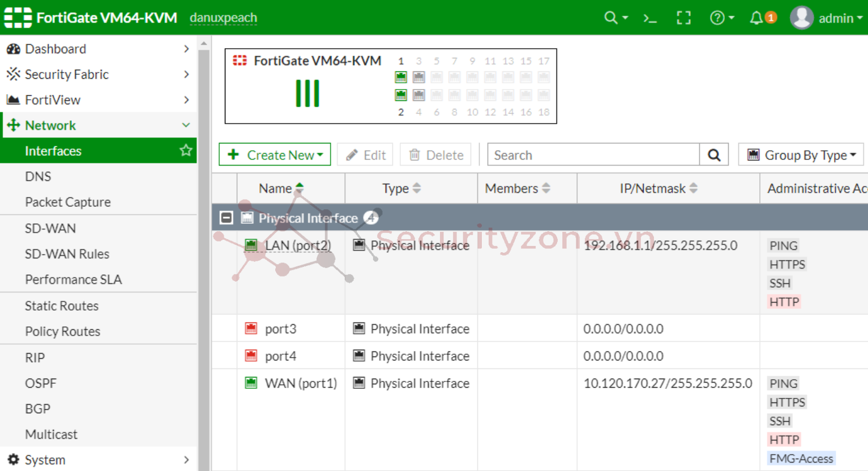868x471 pixels.
Task: Expand the FortiView chevron
Action: point(186,100)
